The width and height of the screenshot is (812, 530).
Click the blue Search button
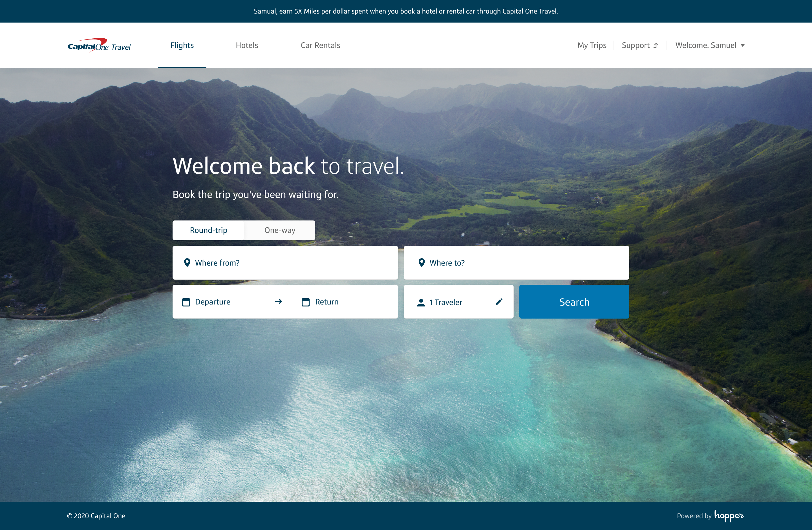(x=574, y=302)
